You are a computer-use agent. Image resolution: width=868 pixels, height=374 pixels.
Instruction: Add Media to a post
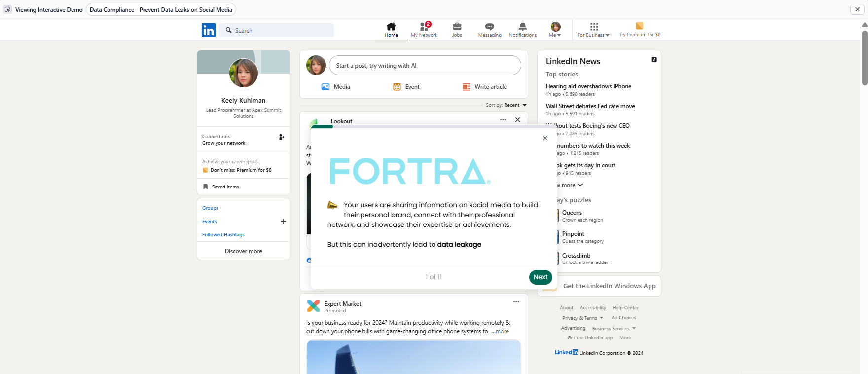point(336,87)
